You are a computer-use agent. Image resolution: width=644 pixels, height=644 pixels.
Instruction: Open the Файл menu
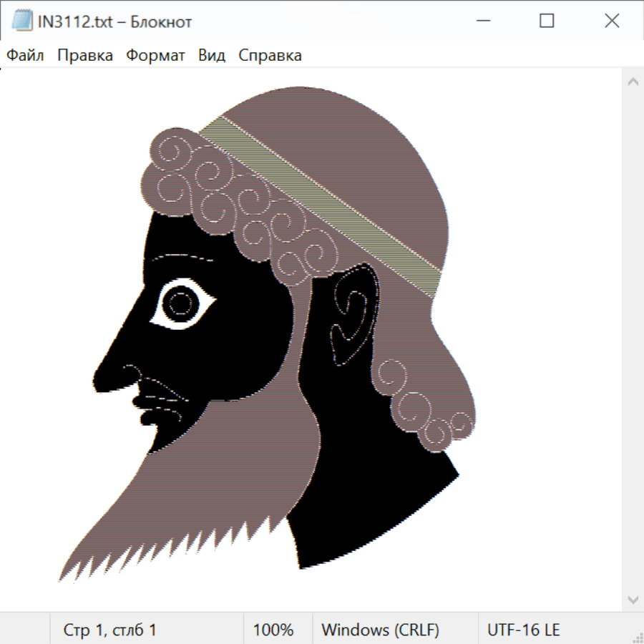(26, 56)
